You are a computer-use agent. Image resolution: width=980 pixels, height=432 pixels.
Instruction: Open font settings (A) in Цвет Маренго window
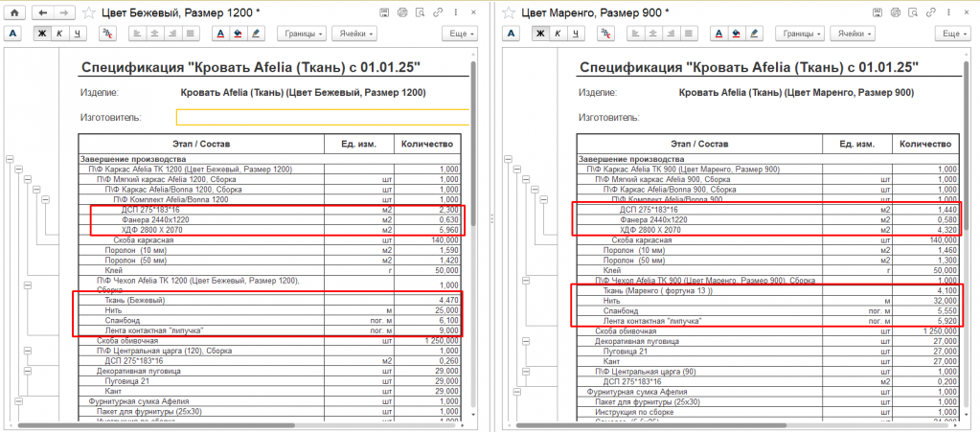pyautogui.click(x=512, y=34)
